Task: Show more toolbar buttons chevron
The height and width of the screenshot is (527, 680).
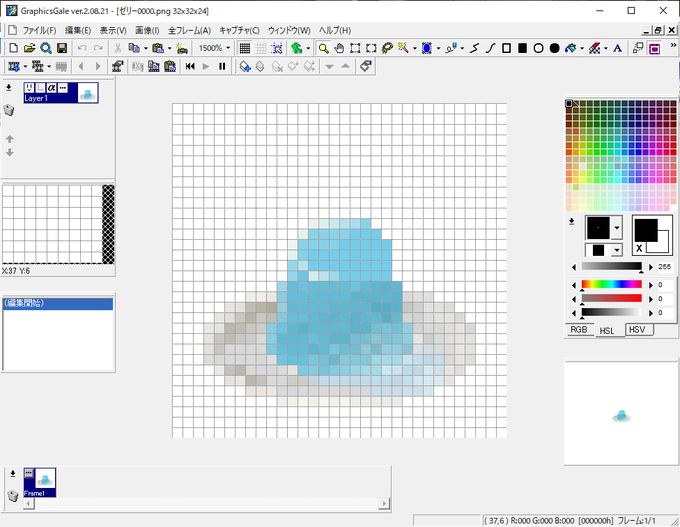Action: click(x=673, y=45)
